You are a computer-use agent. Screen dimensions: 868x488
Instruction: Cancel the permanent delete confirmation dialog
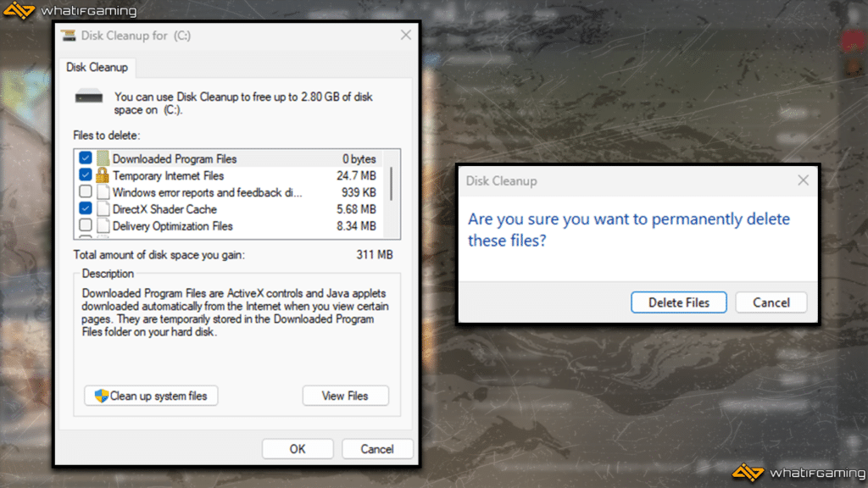click(x=771, y=302)
